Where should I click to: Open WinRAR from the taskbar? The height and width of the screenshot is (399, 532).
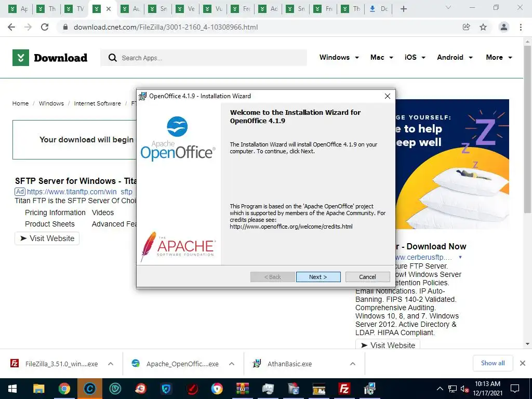243,389
